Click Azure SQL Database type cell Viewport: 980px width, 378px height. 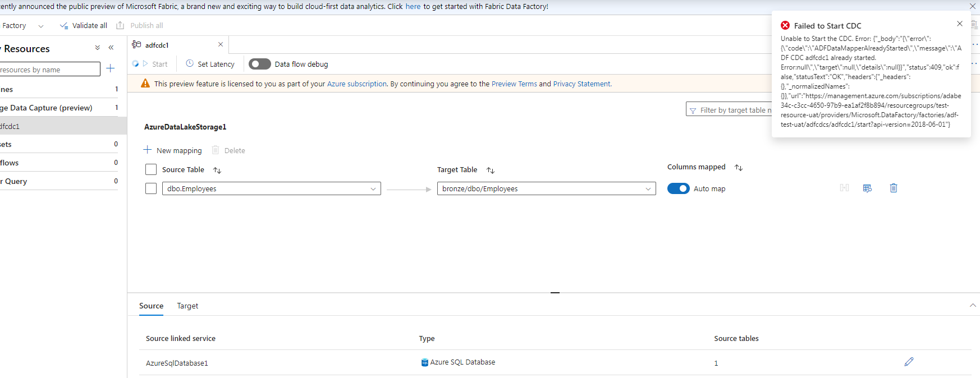(x=458, y=362)
